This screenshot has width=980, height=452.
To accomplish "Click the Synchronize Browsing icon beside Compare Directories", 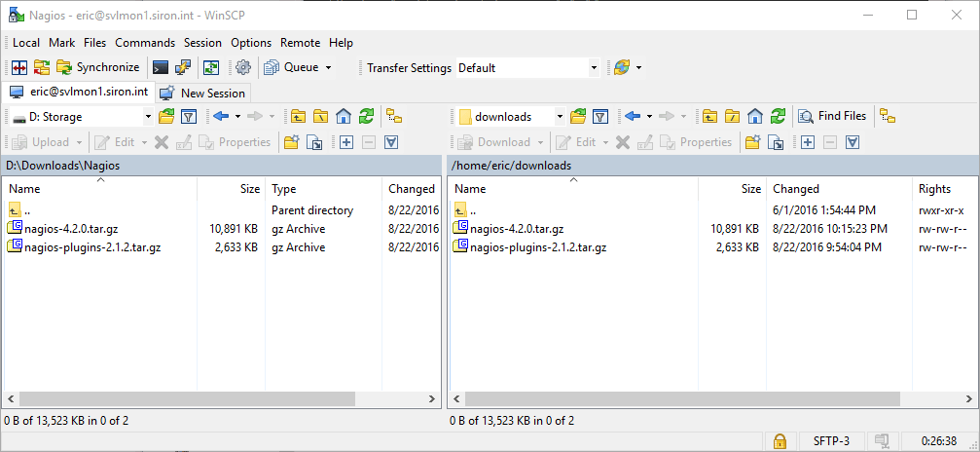I will pyautogui.click(x=42, y=67).
